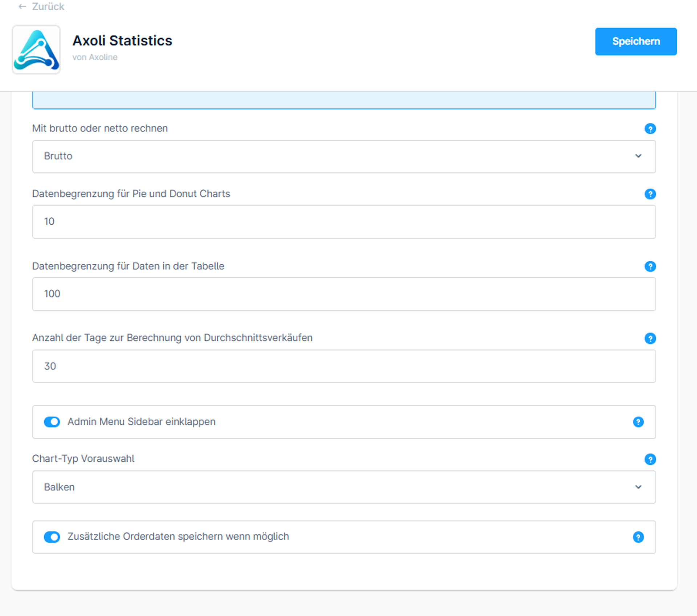The height and width of the screenshot is (616, 697).
Task: Click the Pie und Donut Charts field showing 10
Action: pos(344,222)
